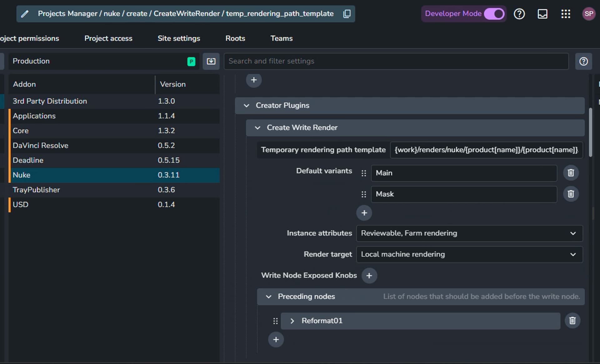Click the import bundle icon beside Production
The height and width of the screenshot is (364, 600).
pyautogui.click(x=211, y=61)
